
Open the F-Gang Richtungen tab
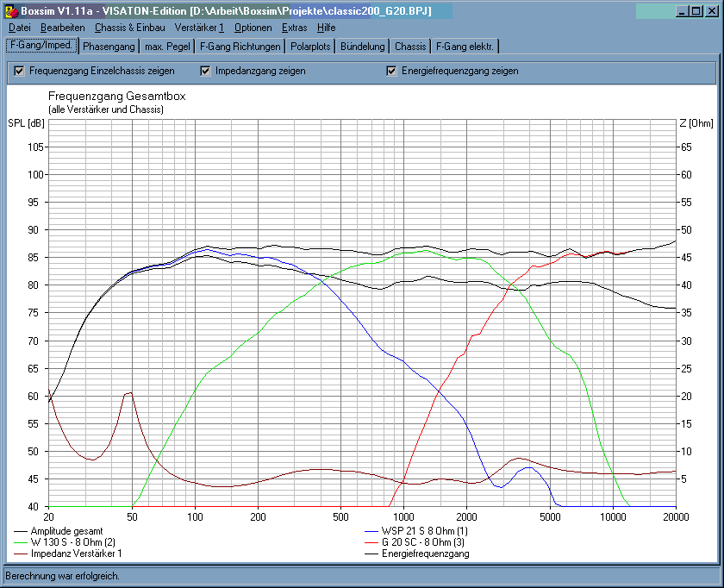click(240, 47)
